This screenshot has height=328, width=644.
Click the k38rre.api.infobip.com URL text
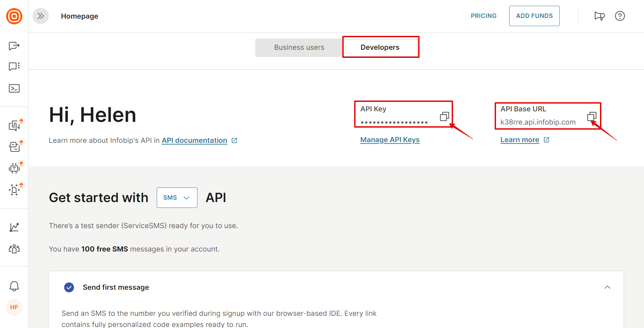538,122
